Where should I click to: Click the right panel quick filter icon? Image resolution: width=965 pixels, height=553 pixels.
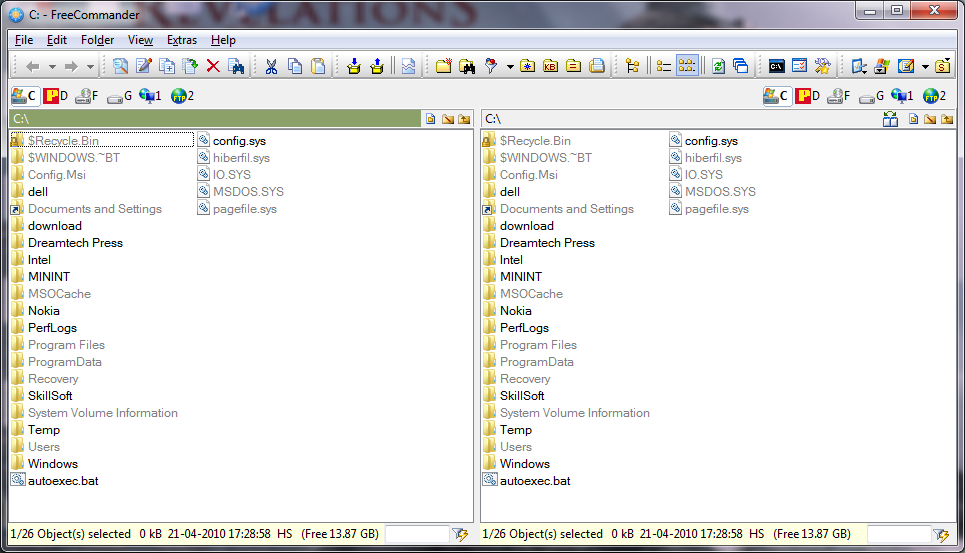coord(940,535)
